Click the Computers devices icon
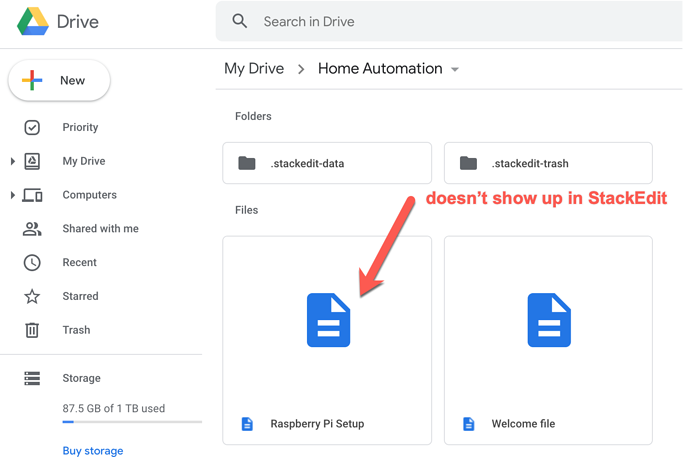690x457 pixels. [x=32, y=195]
